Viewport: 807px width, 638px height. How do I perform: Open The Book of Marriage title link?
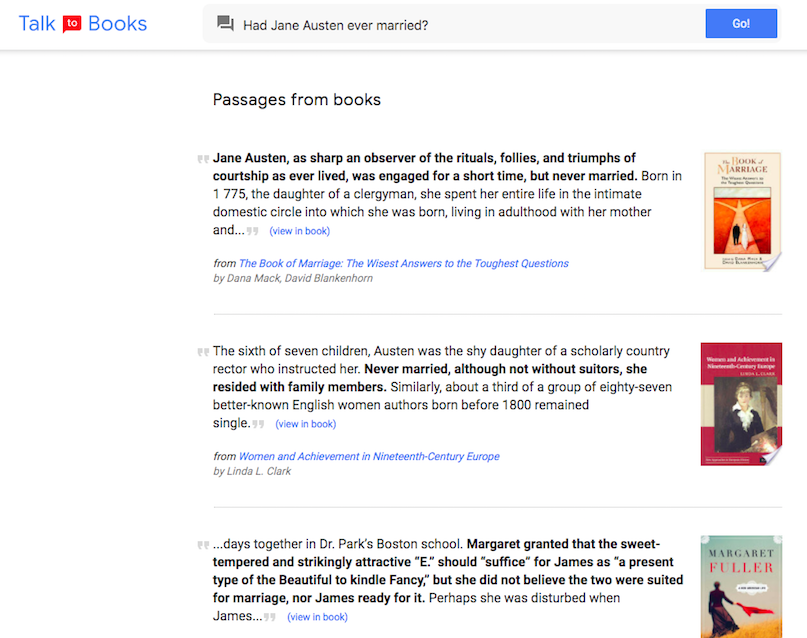[x=403, y=264]
